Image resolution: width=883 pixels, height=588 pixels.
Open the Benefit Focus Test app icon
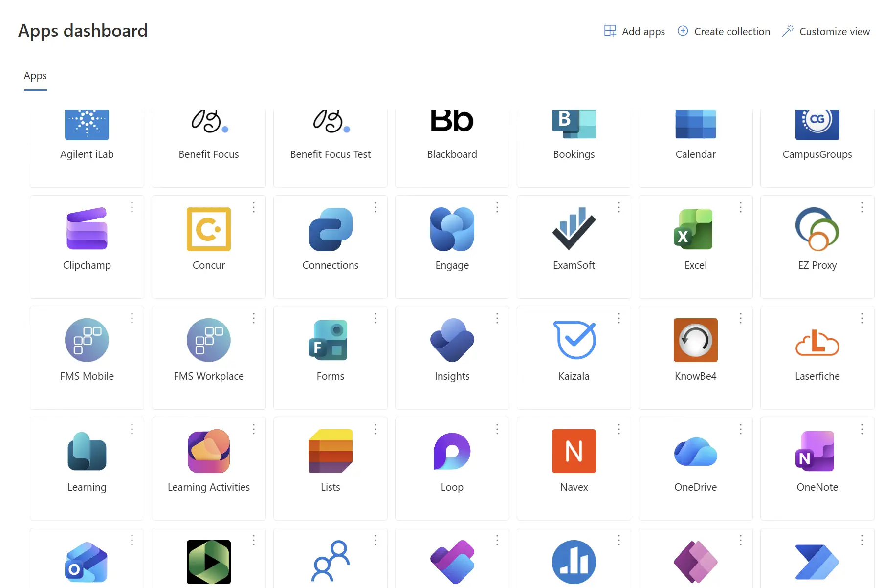click(331, 122)
